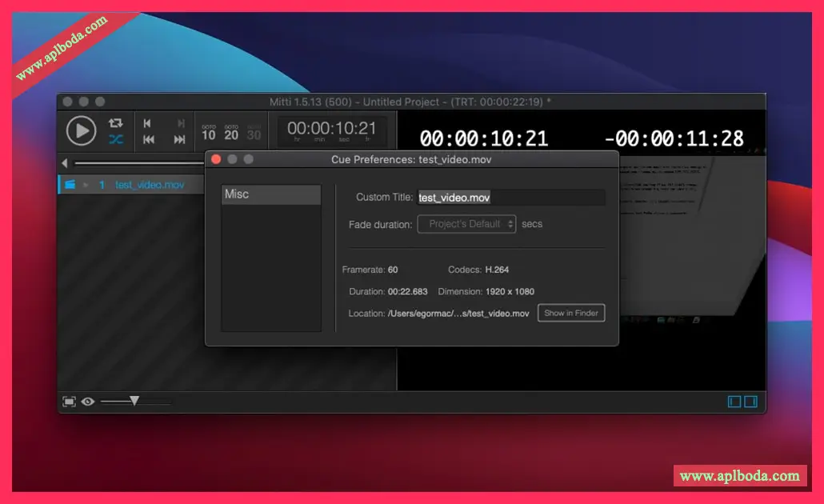The image size is (824, 504).
Task: Click the blue clapperboard icon of cue 1
Action: pos(70,185)
